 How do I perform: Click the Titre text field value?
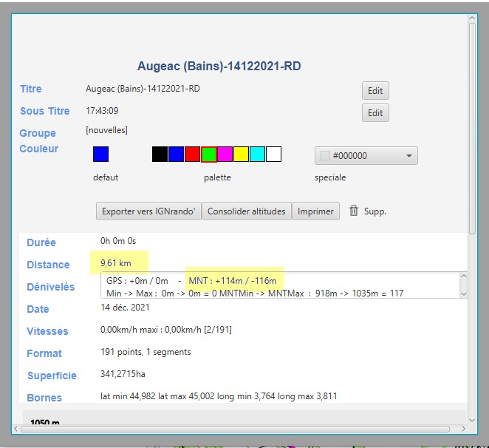(143, 89)
